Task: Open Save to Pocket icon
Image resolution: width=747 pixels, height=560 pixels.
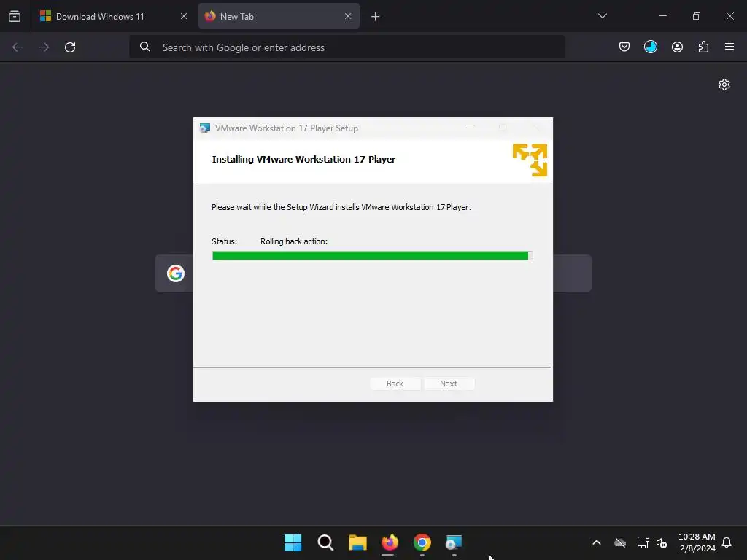Action: [x=624, y=47]
